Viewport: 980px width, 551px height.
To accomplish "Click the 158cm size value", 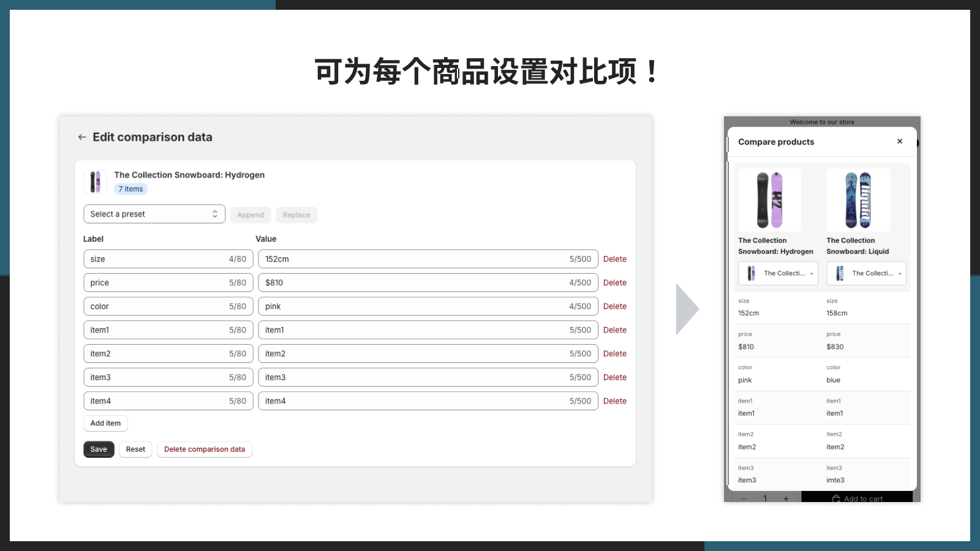I will pyautogui.click(x=837, y=313).
